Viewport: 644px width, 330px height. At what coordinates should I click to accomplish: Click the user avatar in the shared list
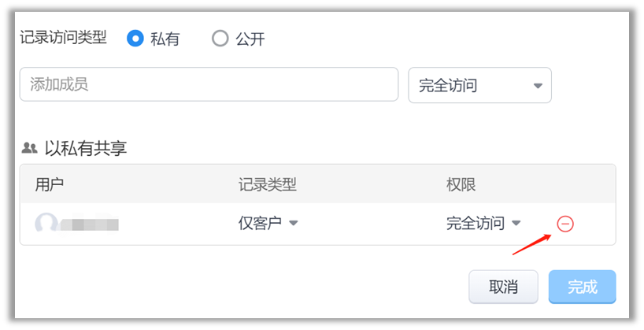point(46,223)
